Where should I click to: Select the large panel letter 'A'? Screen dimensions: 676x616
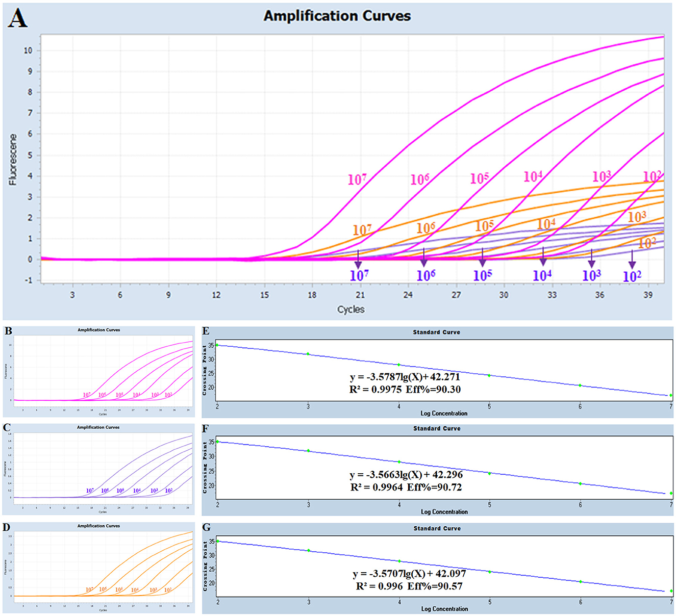(17, 18)
